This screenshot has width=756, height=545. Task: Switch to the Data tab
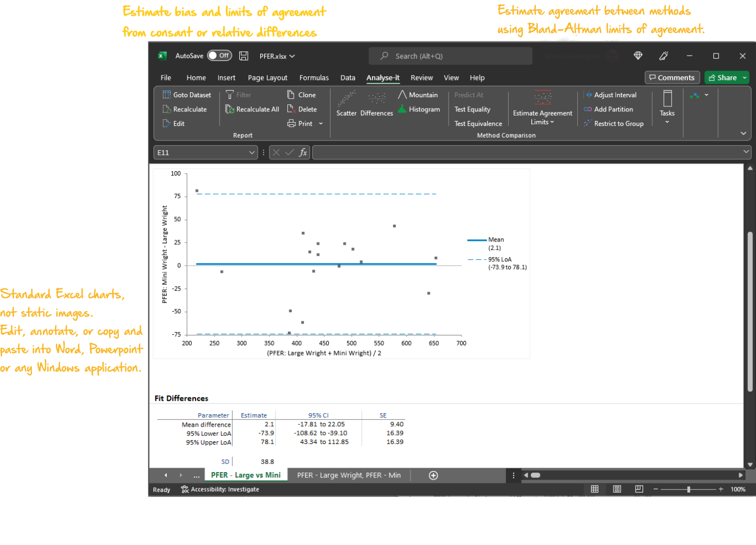coord(348,78)
